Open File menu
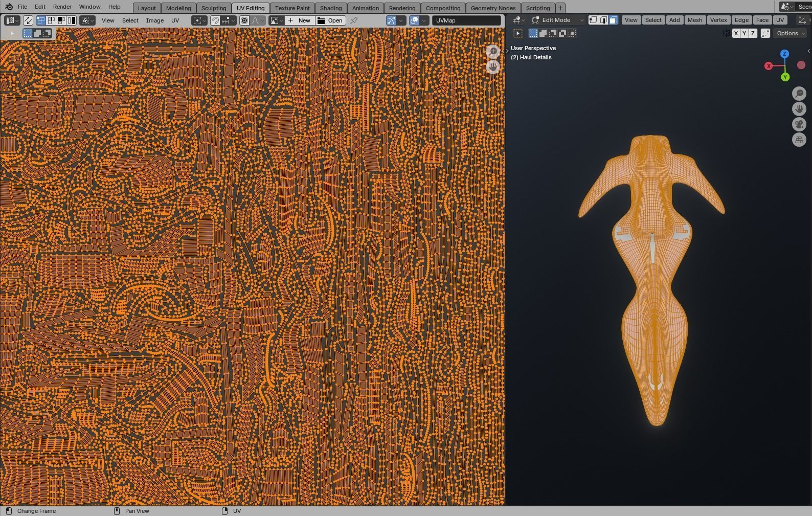 (22, 7)
